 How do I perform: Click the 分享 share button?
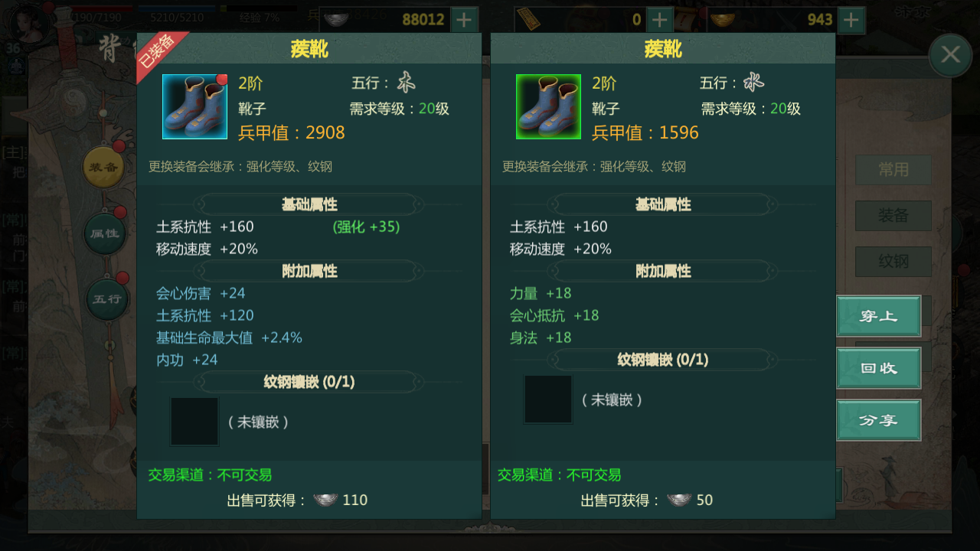878,420
